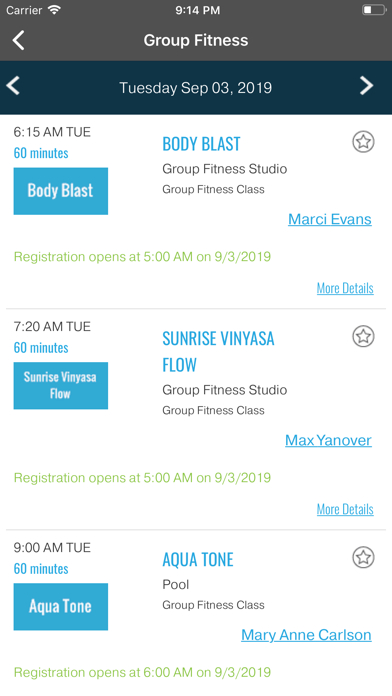The height and width of the screenshot is (696, 392).
Task: View More Details for Body Blast
Action: click(x=345, y=289)
